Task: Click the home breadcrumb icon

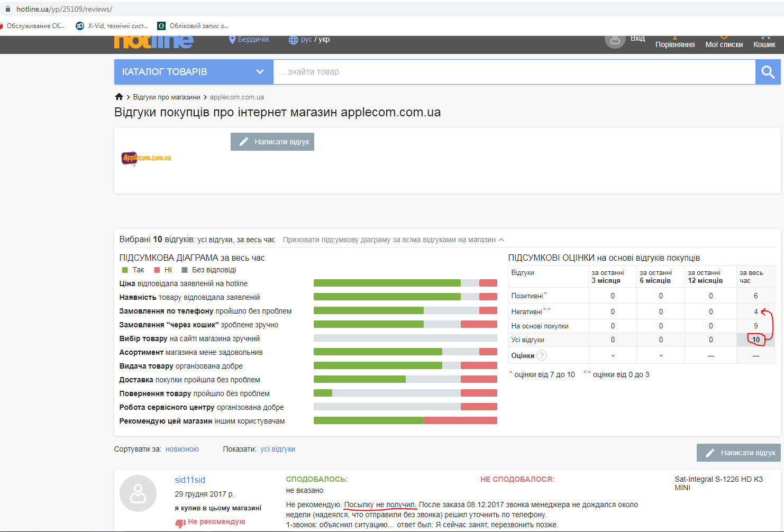Action: click(119, 97)
